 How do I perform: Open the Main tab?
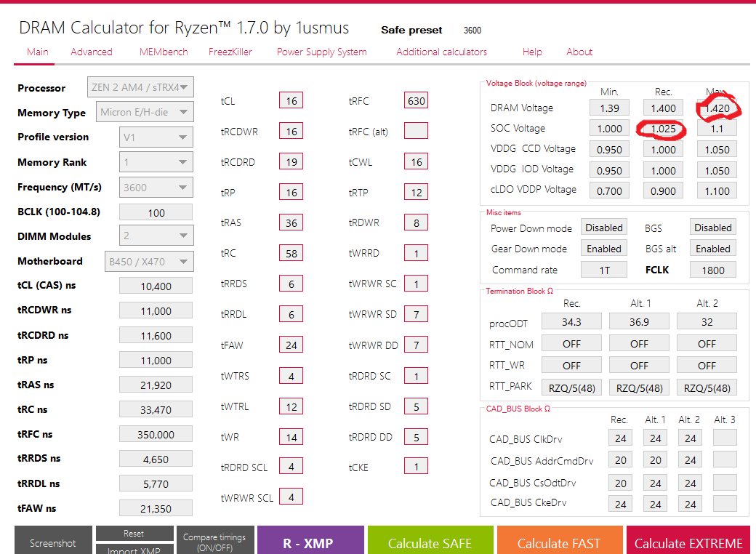38,52
